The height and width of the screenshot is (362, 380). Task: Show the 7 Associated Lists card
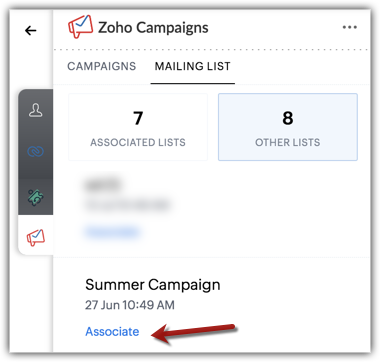(x=138, y=127)
